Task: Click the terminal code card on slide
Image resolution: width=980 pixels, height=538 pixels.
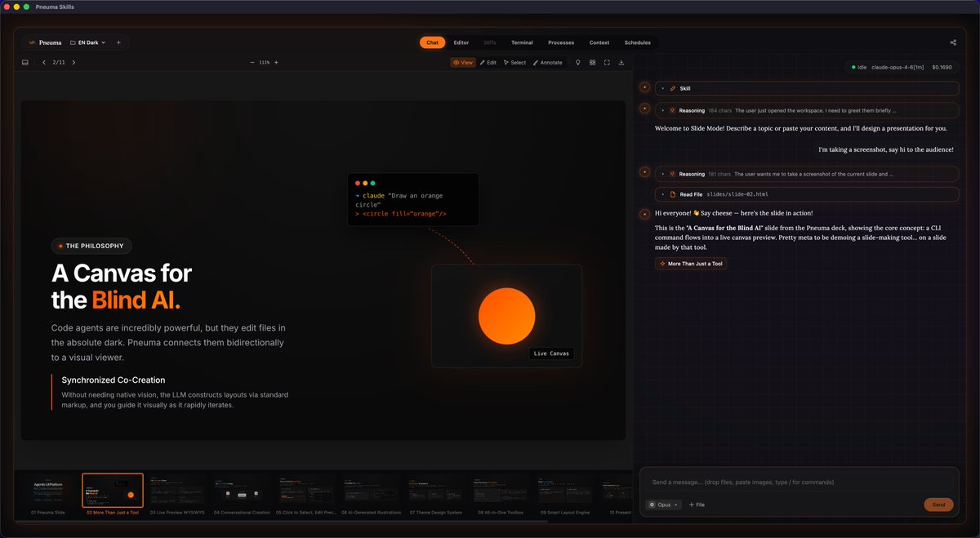Action: [413, 199]
